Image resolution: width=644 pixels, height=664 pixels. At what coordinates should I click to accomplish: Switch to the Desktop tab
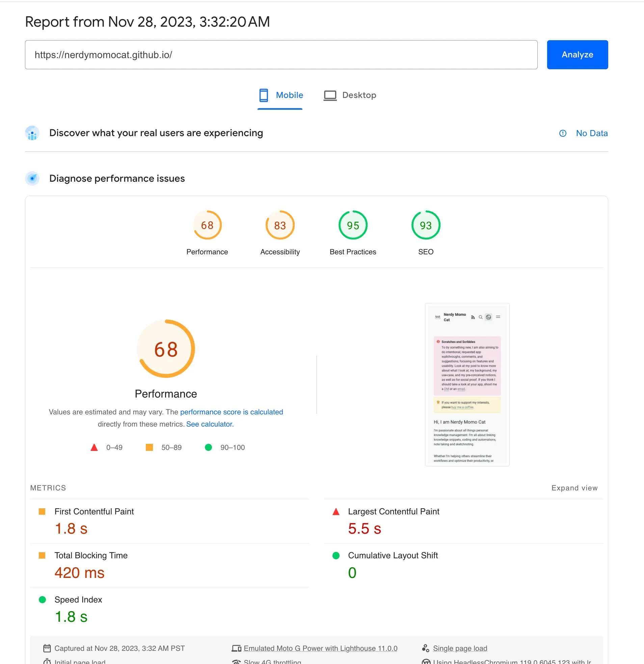tap(350, 95)
